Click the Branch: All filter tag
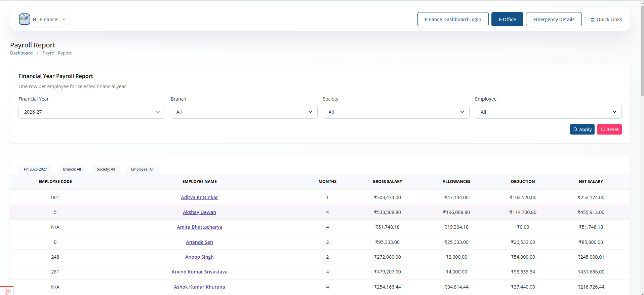 [72, 169]
